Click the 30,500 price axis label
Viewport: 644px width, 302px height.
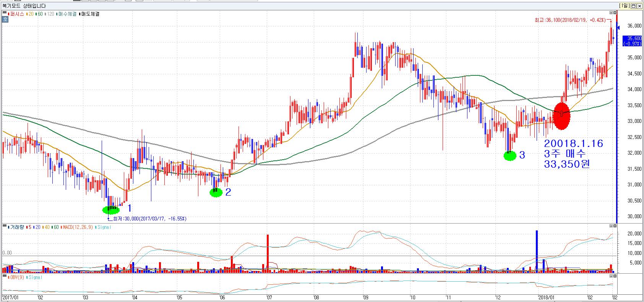click(x=634, y=201)
